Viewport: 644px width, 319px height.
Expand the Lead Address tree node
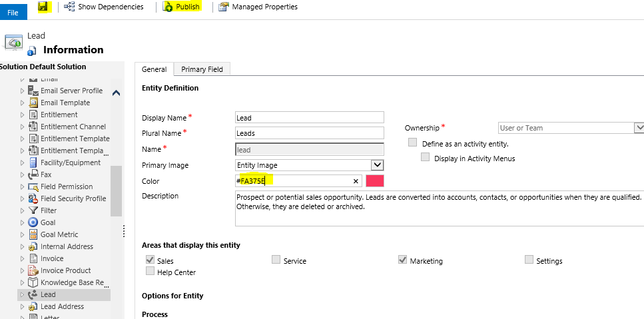[23, 307]
